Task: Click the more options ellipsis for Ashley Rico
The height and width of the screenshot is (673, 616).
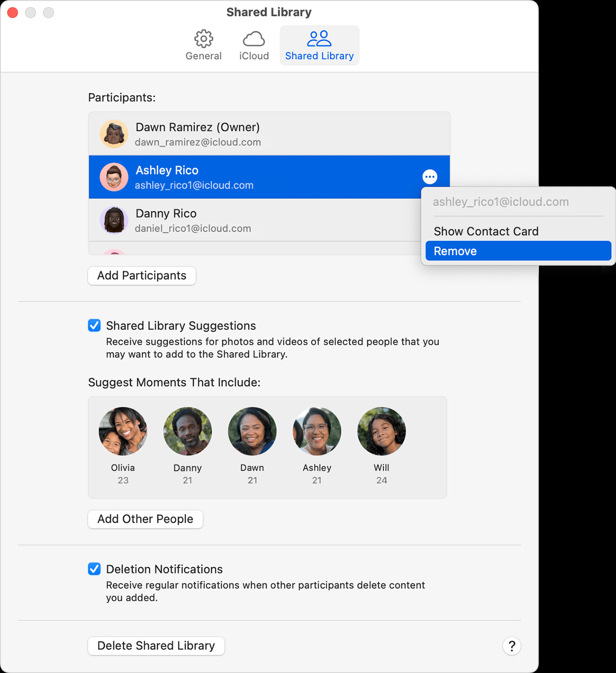Action: pyautogui.click(x=429, y=177)
